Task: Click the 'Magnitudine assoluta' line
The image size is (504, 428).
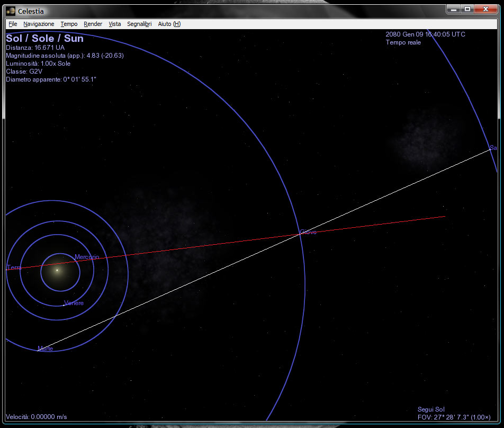Action: [x=65, y=55]
